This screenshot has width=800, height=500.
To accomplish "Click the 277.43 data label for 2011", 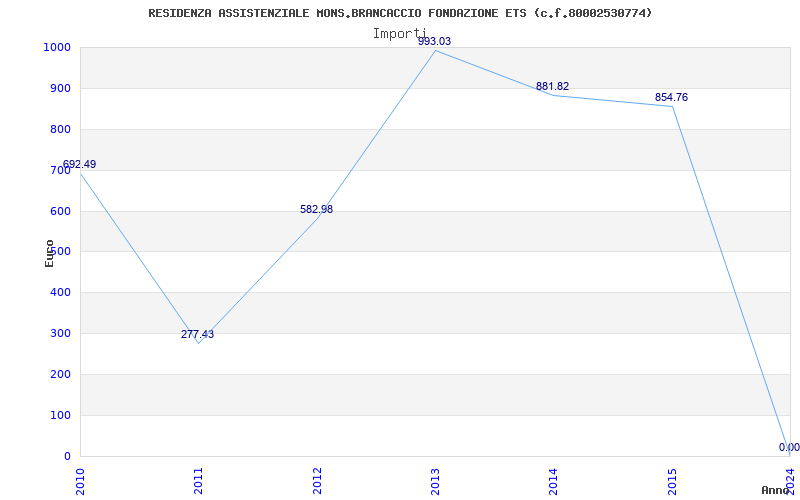I will (197, 335).
